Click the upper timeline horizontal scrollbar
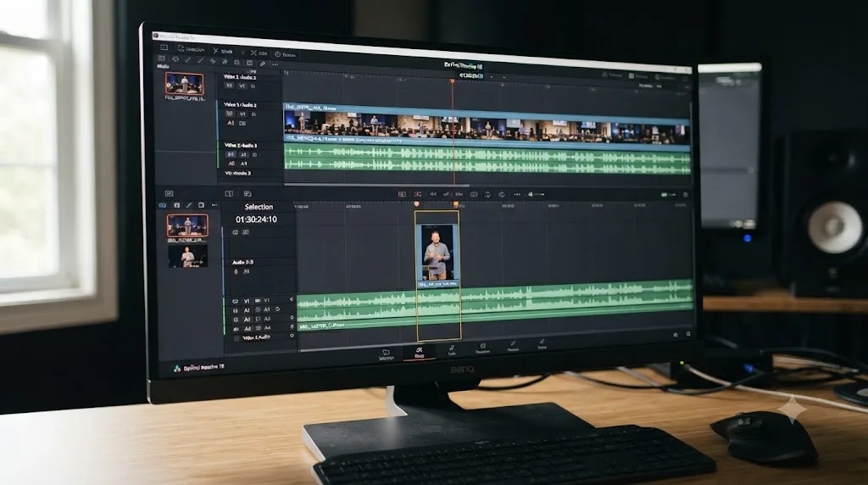Screen dimensions: 868x485 coord(376,185)
